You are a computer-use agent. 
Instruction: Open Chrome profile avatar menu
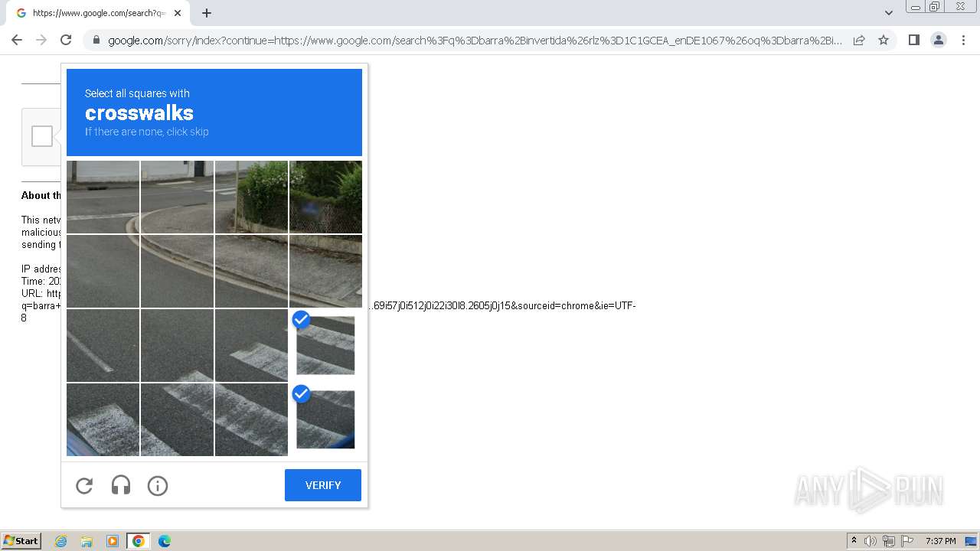(939, 40)
